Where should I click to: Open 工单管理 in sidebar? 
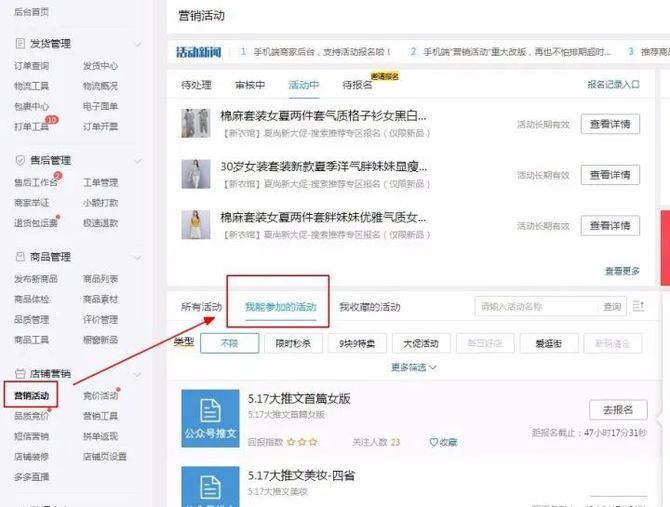tap(100, 182)
